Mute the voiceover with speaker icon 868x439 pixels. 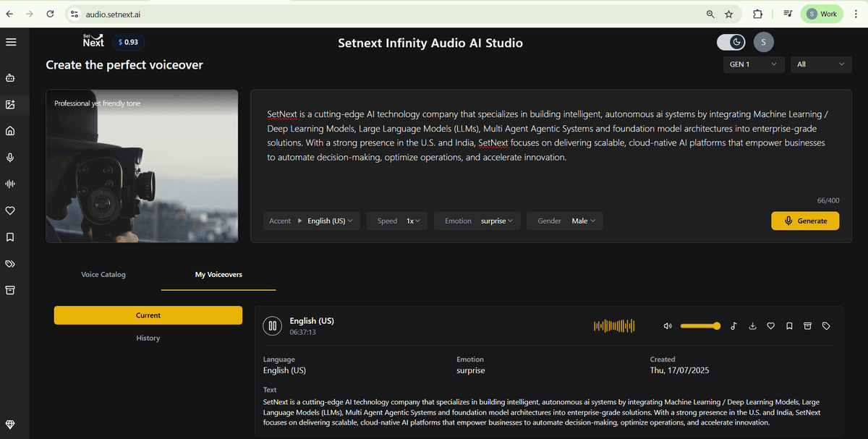click(668, 326)
